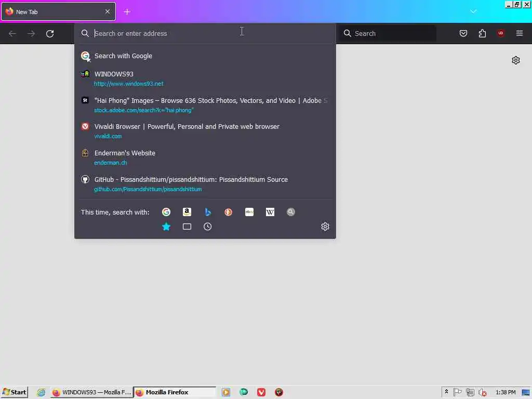Screen dimensions: 532x399
Task: Search this time with Google icon
Action: (166, 212)
